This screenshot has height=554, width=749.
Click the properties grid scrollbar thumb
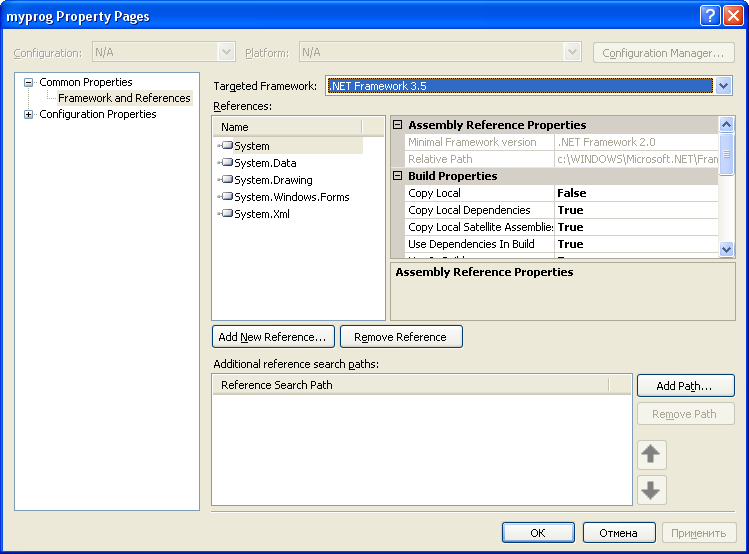click(x=727, y=154)
